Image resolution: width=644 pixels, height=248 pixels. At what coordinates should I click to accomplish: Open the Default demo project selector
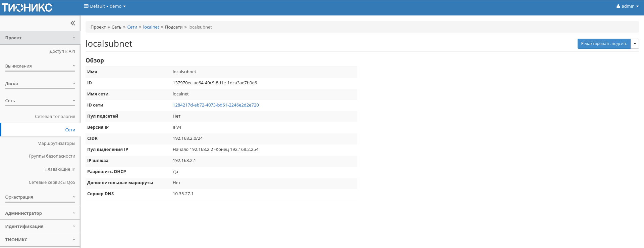(x=105, y=6)
